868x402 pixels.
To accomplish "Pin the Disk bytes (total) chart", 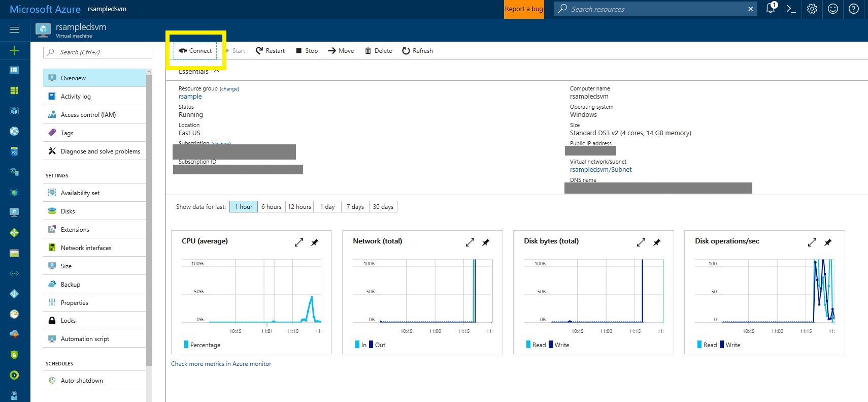I will click(x=657, y=242).
